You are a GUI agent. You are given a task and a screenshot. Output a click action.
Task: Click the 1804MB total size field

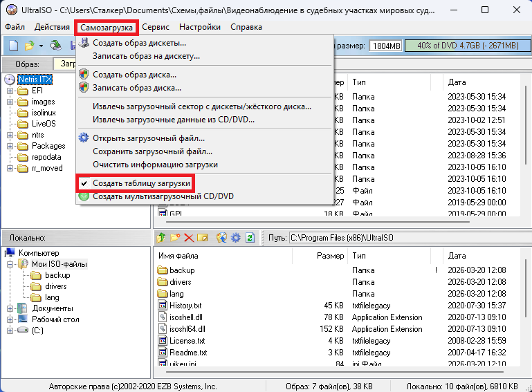(386, 46)
